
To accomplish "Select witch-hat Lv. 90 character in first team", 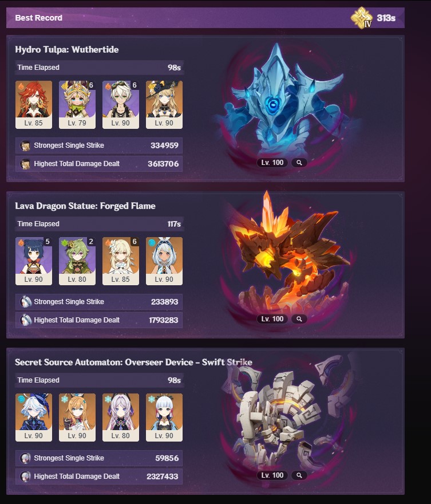I will [164, 105].
